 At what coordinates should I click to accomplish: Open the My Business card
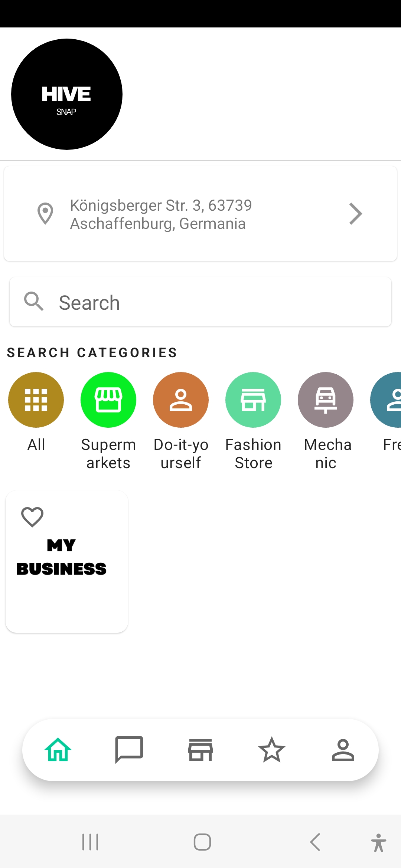click(x=67, y=562)
